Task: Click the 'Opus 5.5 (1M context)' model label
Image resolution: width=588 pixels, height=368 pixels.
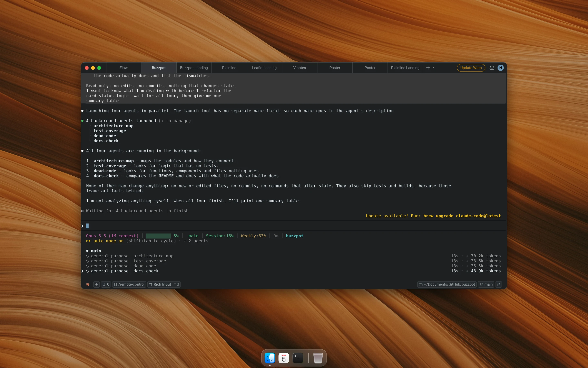Action: (x=112, y=236)
